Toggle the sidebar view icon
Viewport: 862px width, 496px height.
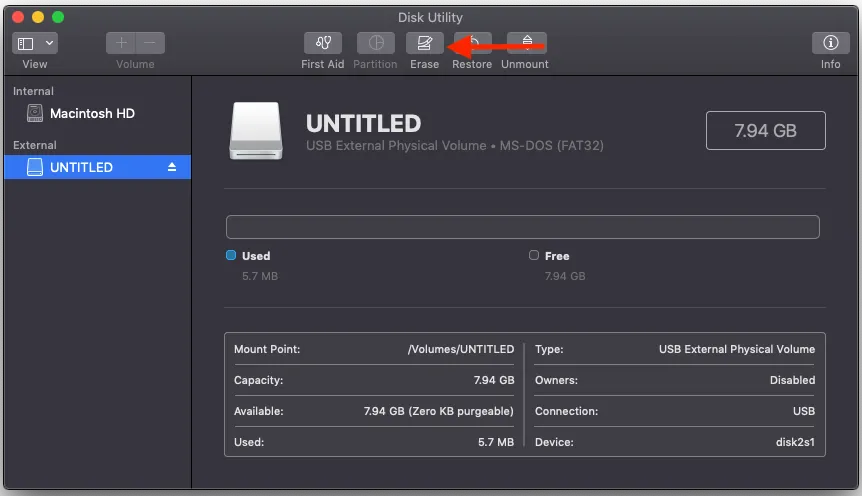(26, 43)
